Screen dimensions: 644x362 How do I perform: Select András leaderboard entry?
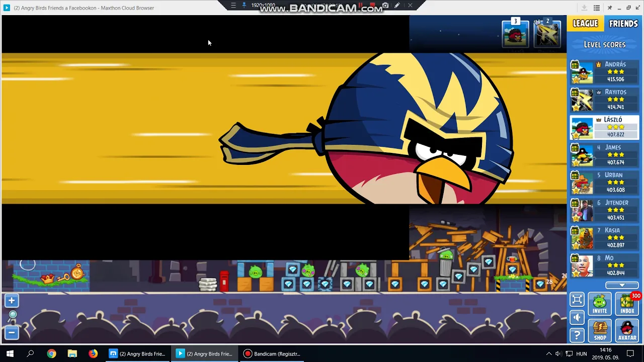point(604,72)
